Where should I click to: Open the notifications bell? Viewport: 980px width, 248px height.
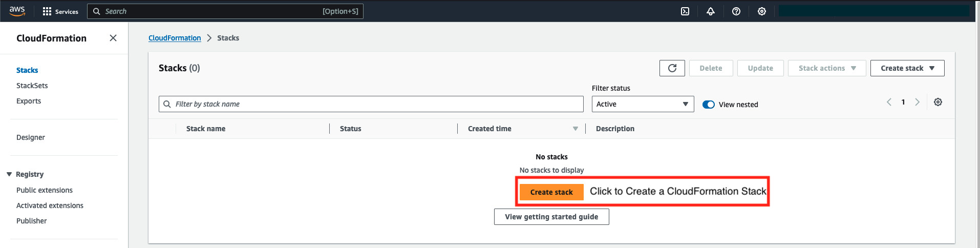[711, 11]
